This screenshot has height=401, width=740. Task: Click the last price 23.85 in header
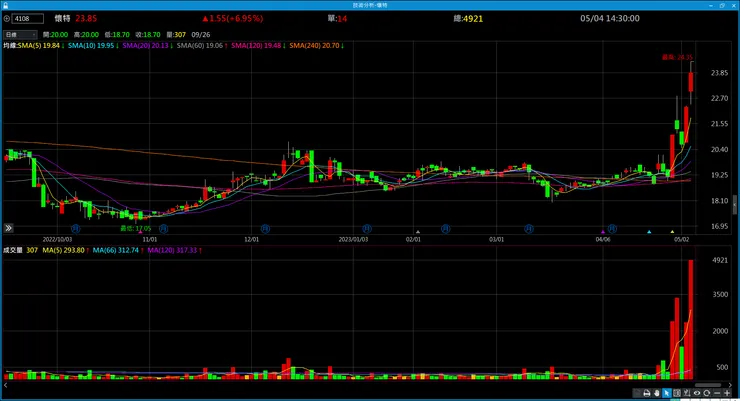tap(86, 18)
